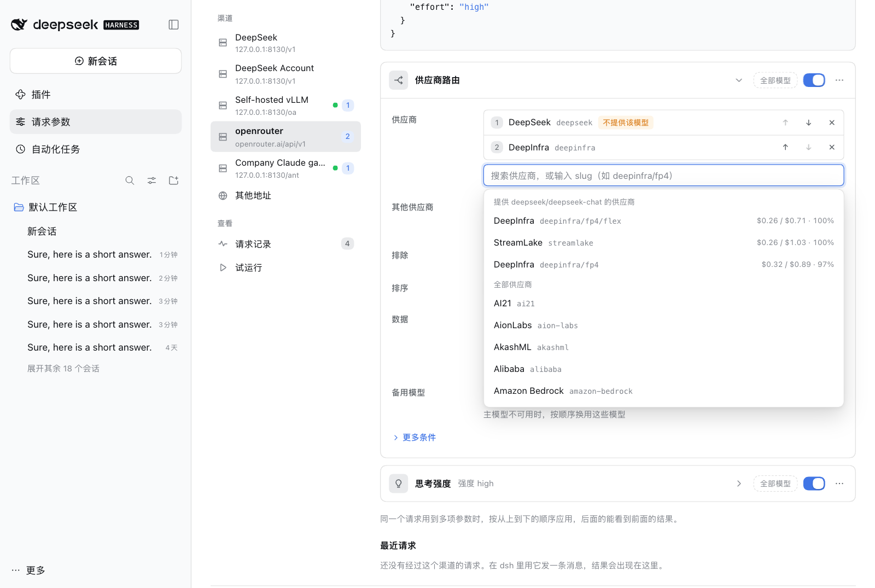Remove DeepSeek provider from the list

[x=832, y=123]
